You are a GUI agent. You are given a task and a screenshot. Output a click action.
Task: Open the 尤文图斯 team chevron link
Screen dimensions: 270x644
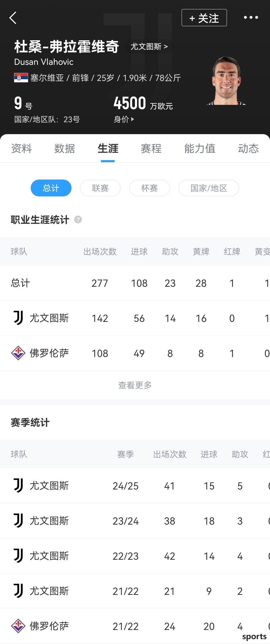tap(149, 47)
